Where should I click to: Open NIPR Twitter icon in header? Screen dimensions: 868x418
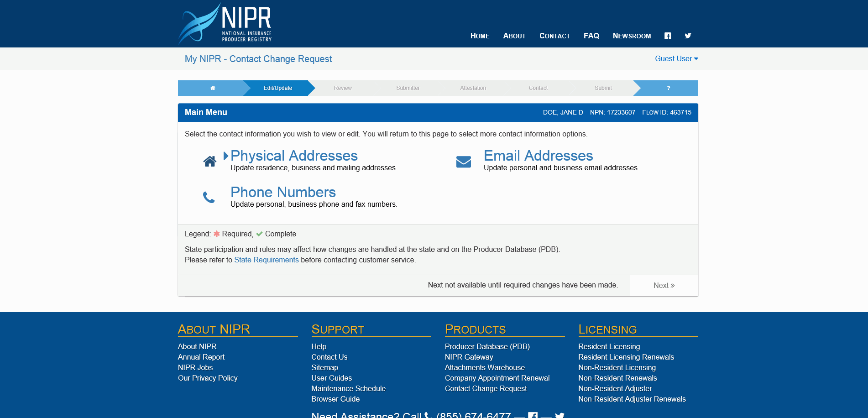(x=688, y=36)
